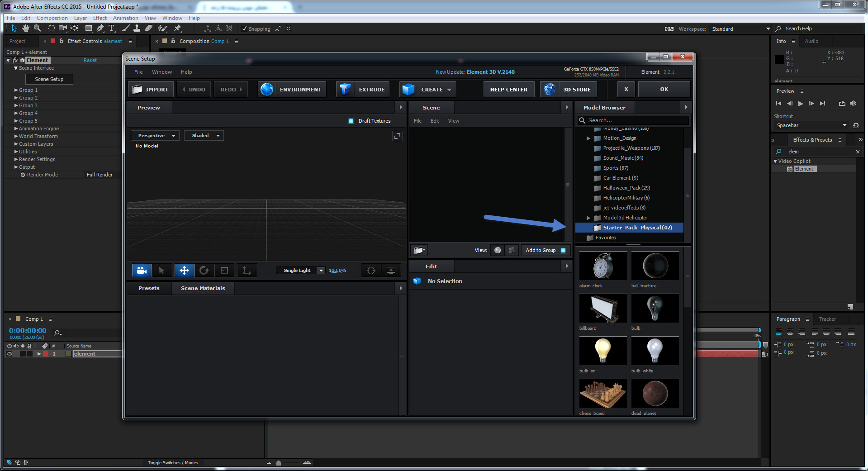Click the Undo button
The width and height of the screenshot is (868, 471).
coord(194,90)
